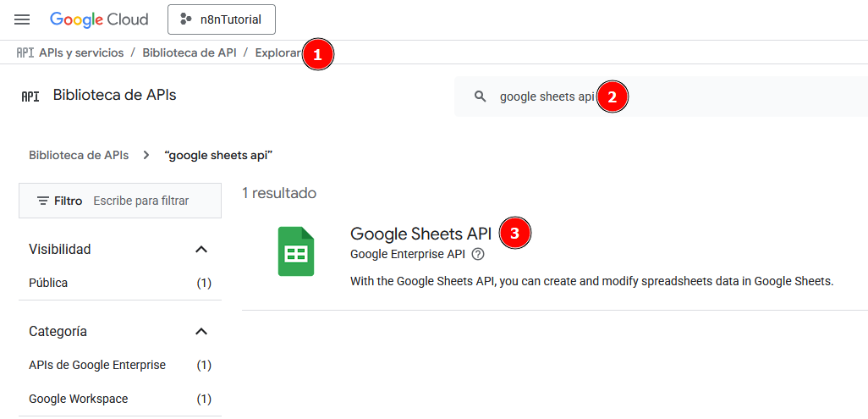Screen dimensions: 868x419
Task: Click the Google Enterprise API help icon
Action: click(478, 255)
